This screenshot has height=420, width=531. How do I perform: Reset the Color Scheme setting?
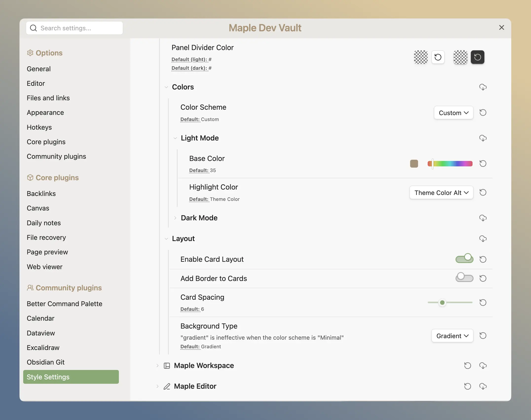point(483,113)
